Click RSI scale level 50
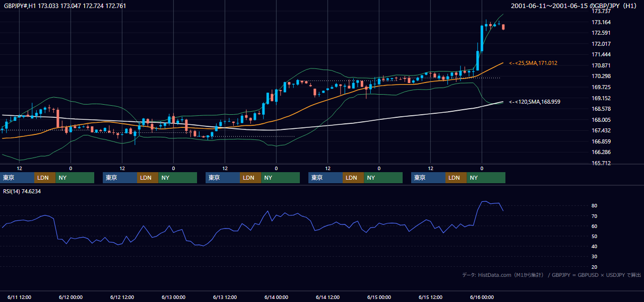Viewport: 644px width, 302px height. [594, 236]
